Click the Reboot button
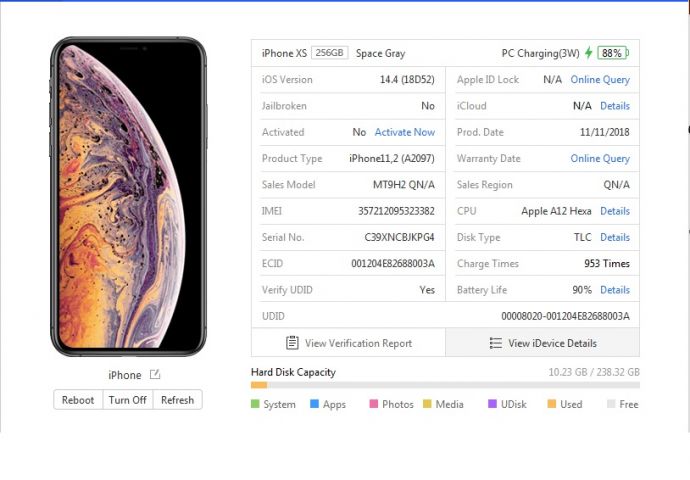 tap(78, 400)
